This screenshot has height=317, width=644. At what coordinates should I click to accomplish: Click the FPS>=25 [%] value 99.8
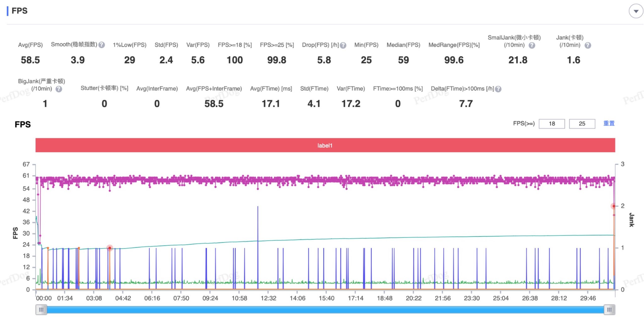point(276,60)
